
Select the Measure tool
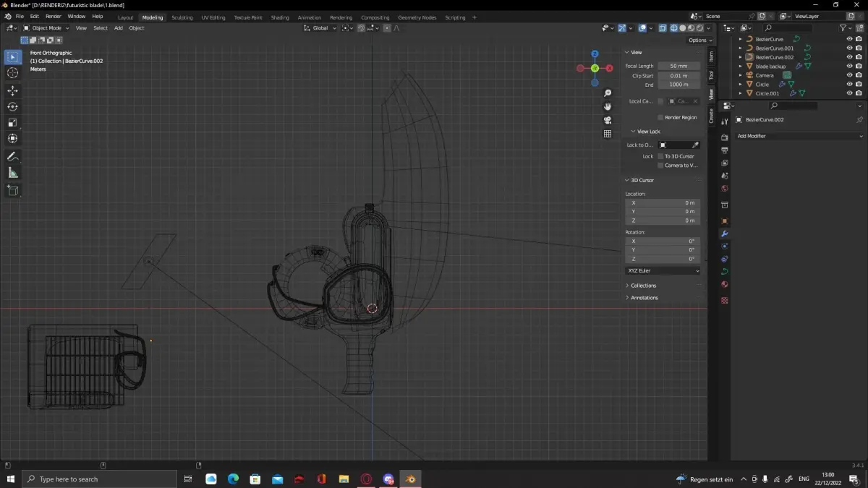point(12,173)
